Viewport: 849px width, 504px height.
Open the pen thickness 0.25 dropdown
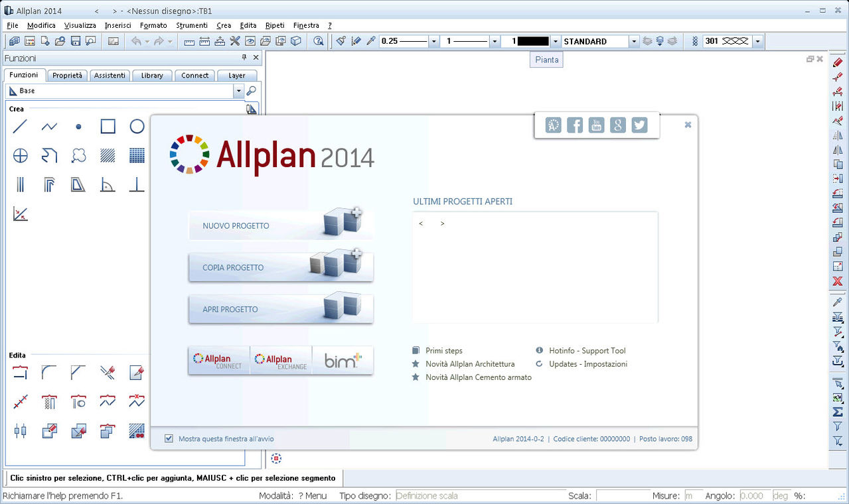(434, 41)
